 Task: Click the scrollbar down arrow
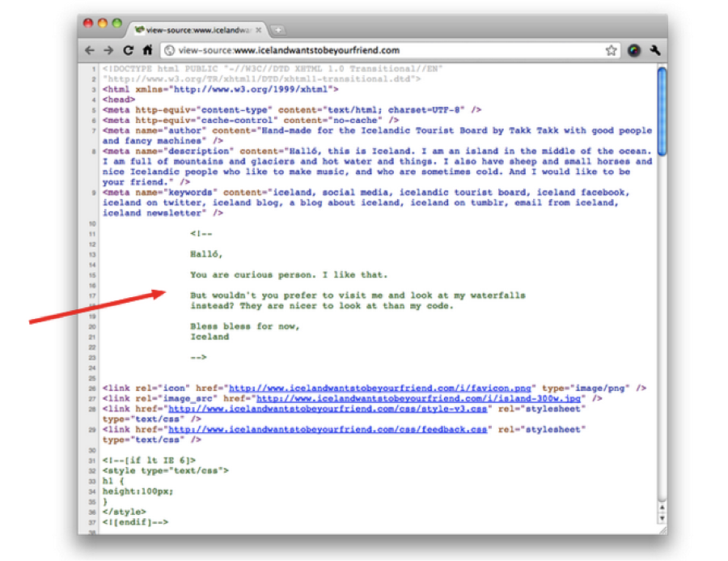662,518
